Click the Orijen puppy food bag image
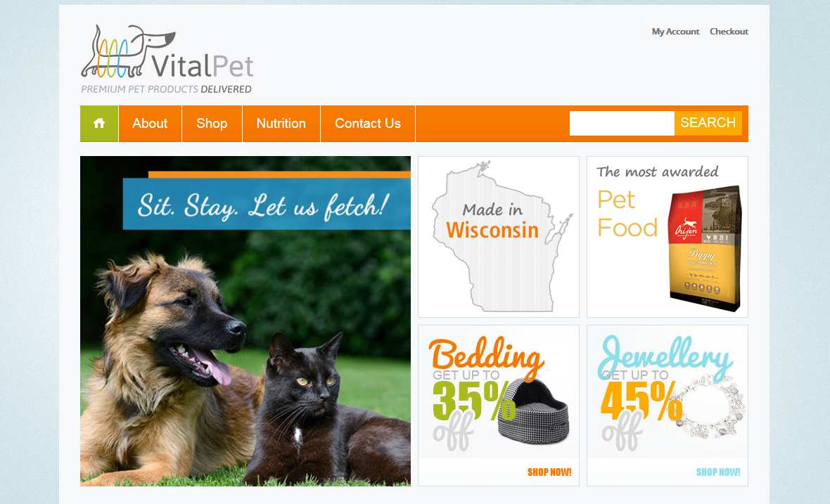Image resolution: width=830 pixels, height=504 pixels. click(x=705, y=249)
